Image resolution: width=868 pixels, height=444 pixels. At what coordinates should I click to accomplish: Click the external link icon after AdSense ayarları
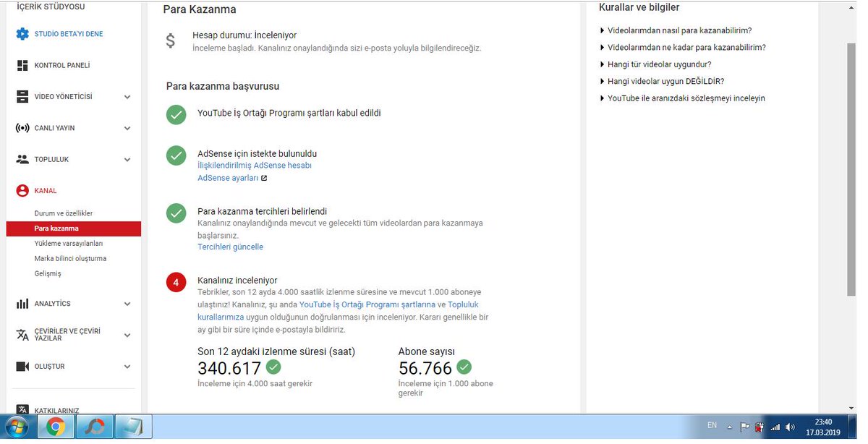(264, 178)
